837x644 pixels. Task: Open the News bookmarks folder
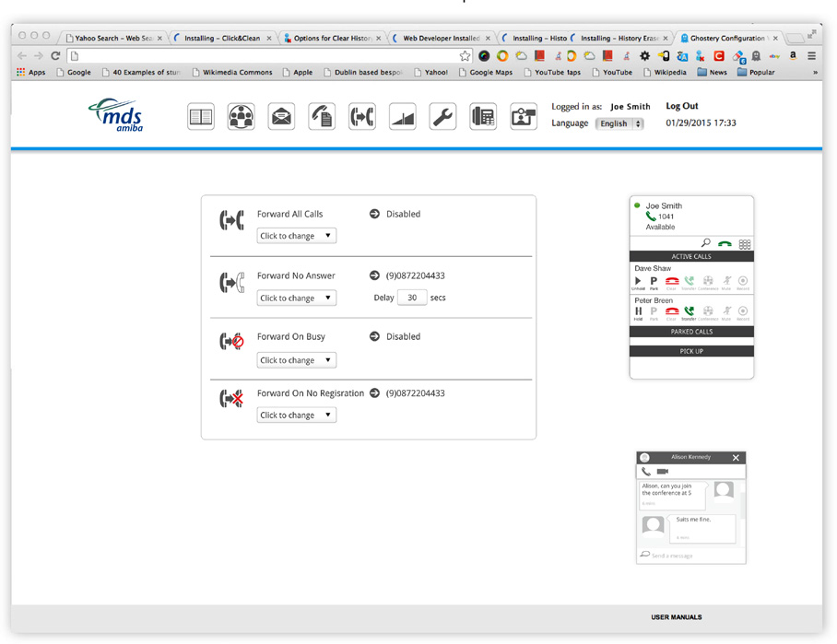click(712, 72)
